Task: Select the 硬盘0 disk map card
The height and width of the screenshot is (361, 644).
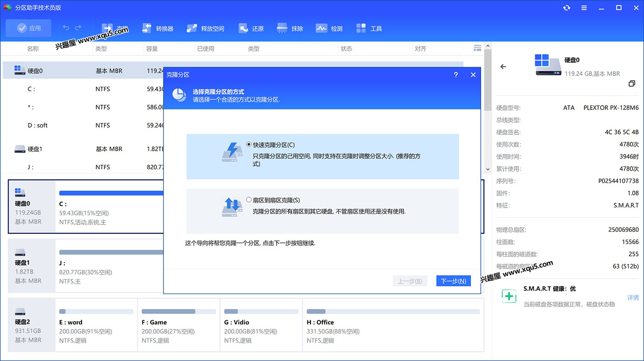Action: (32, 207)
